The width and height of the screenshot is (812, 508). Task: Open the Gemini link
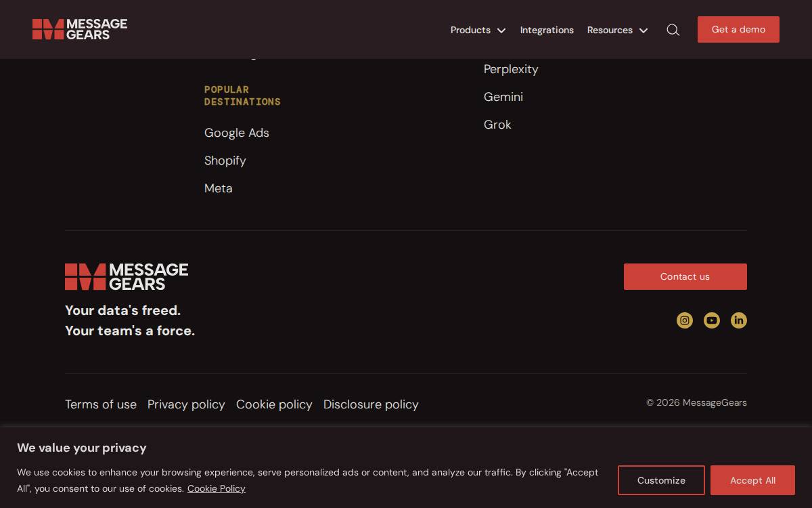pos(503,97)
